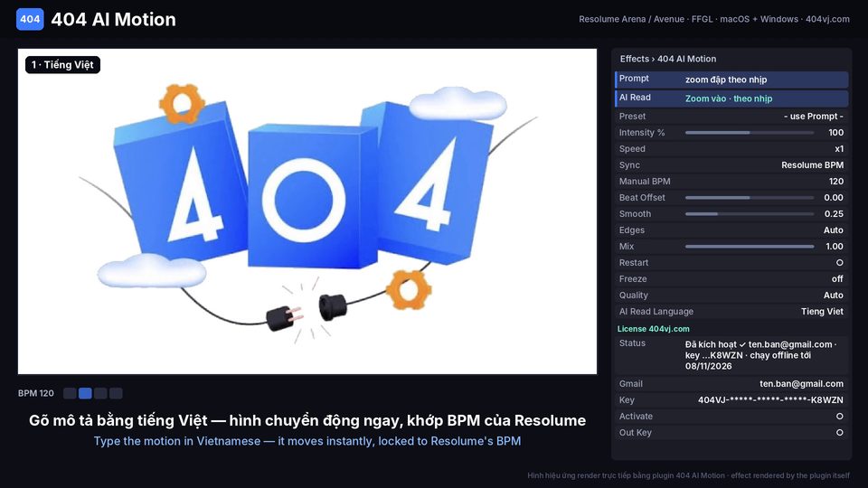
Task: Open the Preset dropdown '- use Prompt -'
Action: (x=813, y=117)
